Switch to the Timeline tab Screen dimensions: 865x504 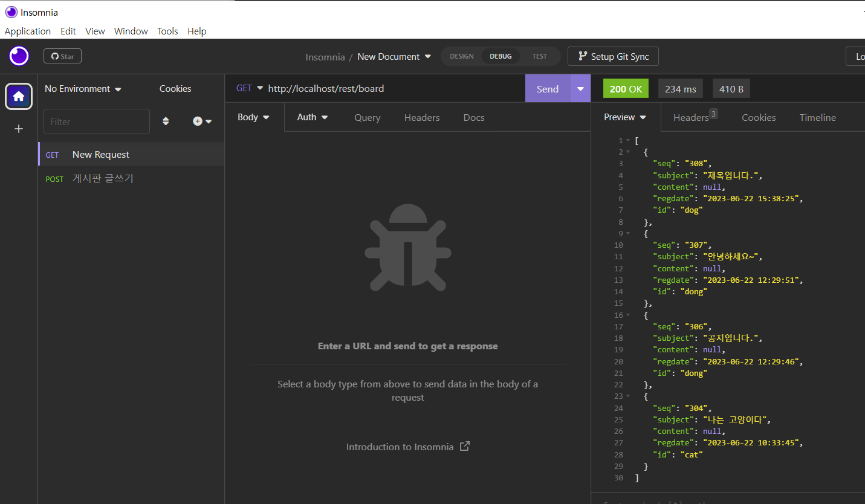[817, 118]
